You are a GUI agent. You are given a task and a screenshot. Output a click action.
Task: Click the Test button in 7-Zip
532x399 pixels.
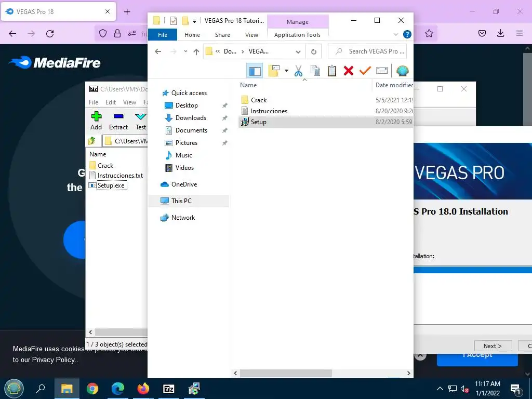tap(140, 121)
